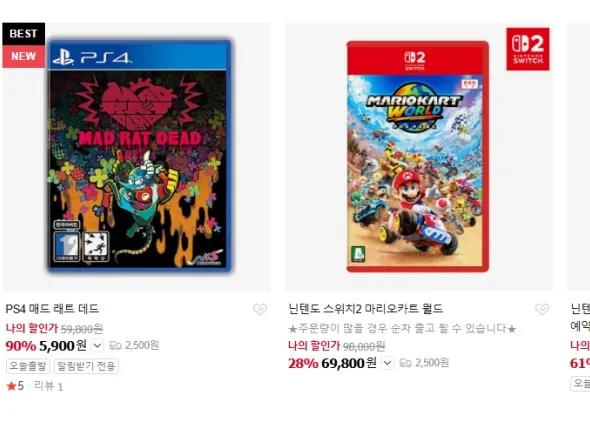Click delivery truck icon beside Mario Kart price
Screen dimensions: 590x442
coord(405,363)
